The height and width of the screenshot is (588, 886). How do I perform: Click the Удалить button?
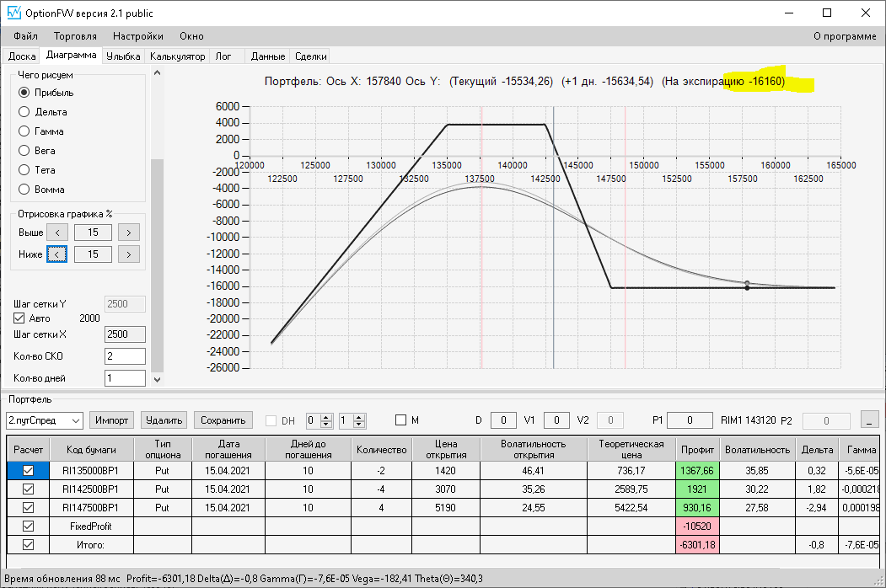pyautogui.click(x=164, y=420)
